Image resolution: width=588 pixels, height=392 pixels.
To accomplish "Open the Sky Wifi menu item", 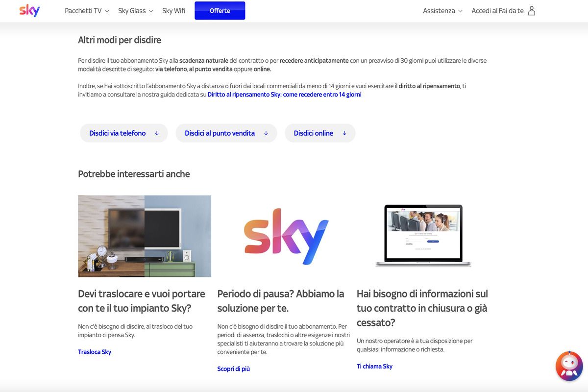I will tap(173, 11).
